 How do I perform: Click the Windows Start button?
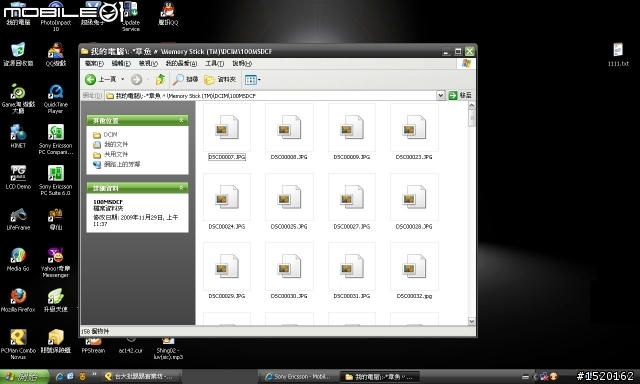click(24, 376)
